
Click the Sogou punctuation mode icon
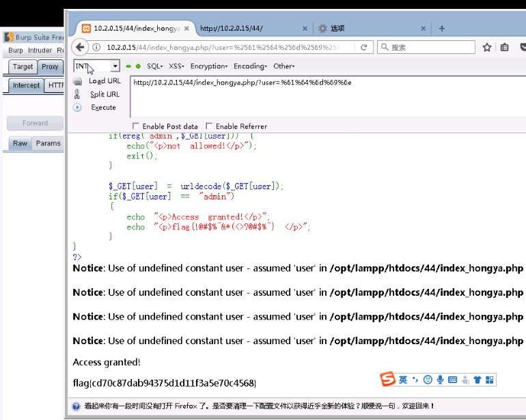pos(415,380)
